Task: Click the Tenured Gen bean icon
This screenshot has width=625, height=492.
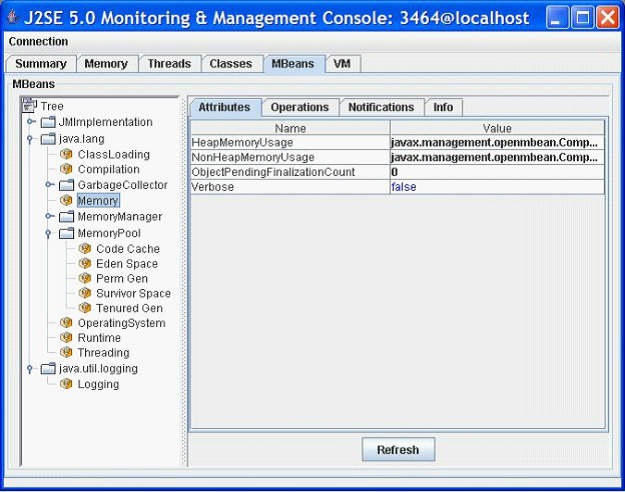Action: tap(85, 308)
